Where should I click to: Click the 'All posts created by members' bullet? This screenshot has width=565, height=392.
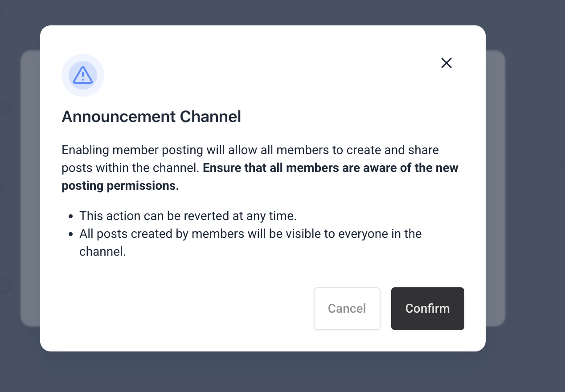(x=250, y=234)
